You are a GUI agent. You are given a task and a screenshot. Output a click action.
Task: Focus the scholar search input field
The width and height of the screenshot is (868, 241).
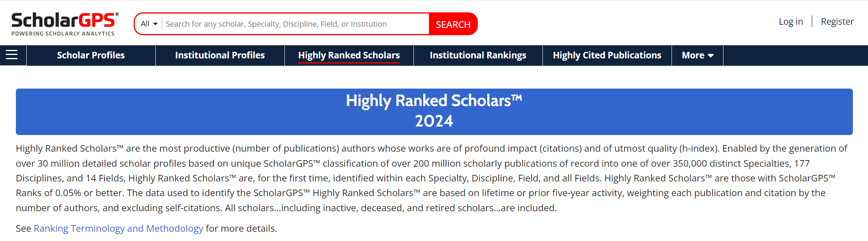point(295,24)
